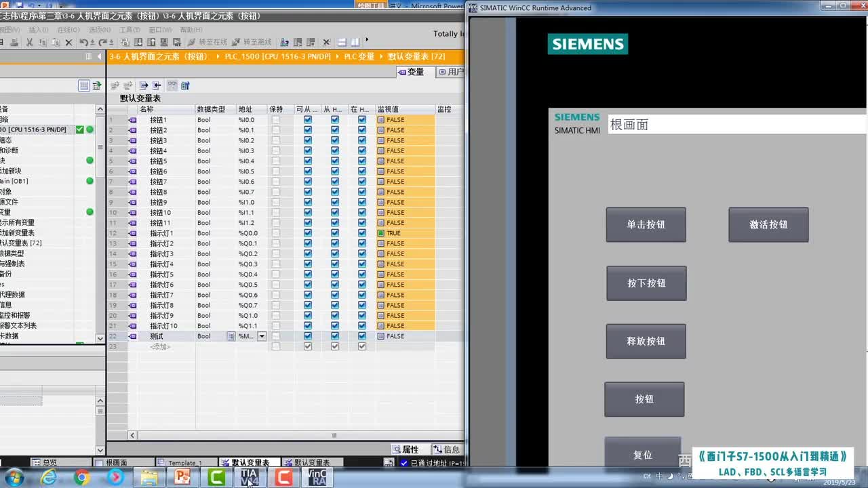
Task: Select 默认变量表 [72] in project tree
Action: [20, 243]
